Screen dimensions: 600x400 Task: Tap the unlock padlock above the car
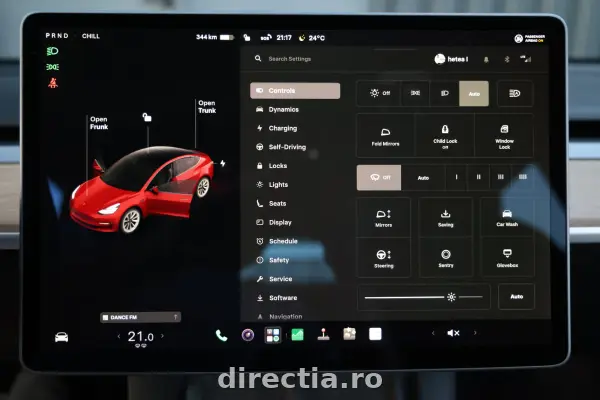coord(147,117)
